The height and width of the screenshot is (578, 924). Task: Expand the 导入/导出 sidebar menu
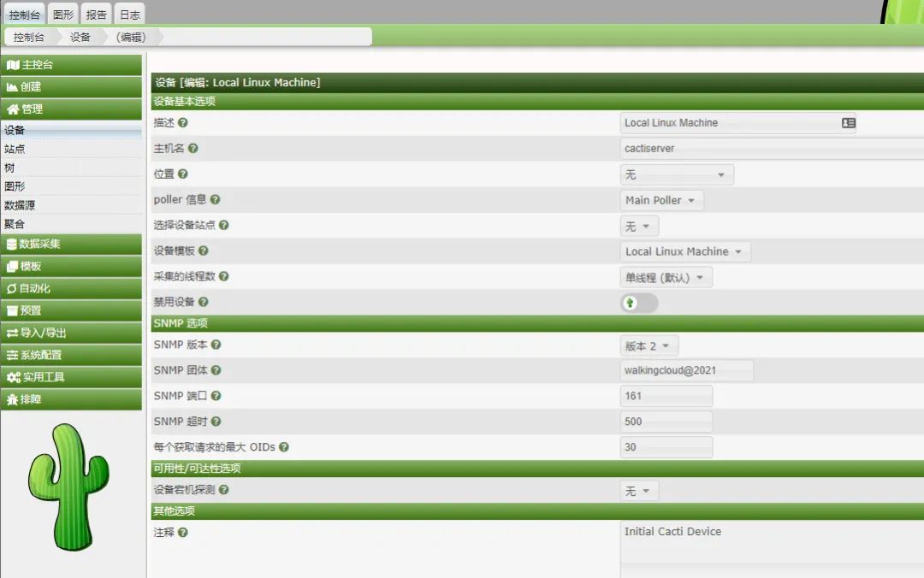pyautogui.click(x=71, y=333)
